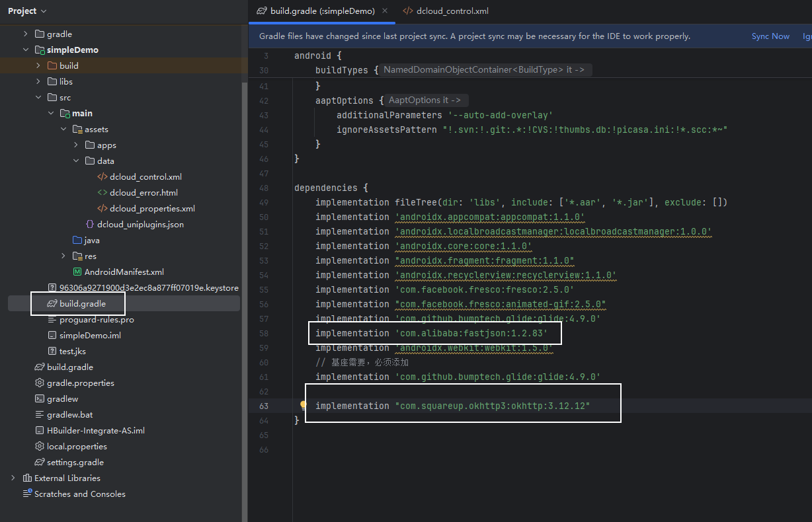
Task: Open test.jks in the project tree
Action: point(72,351)
